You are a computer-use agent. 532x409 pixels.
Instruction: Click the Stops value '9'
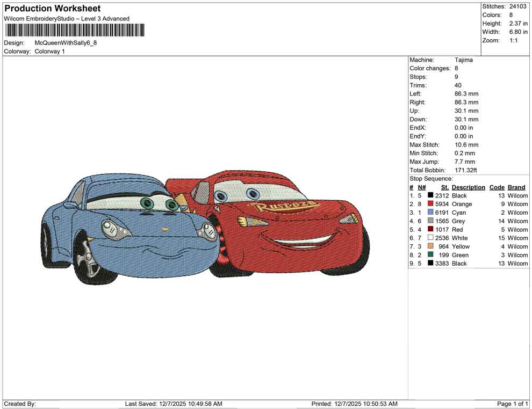[456, 77]
